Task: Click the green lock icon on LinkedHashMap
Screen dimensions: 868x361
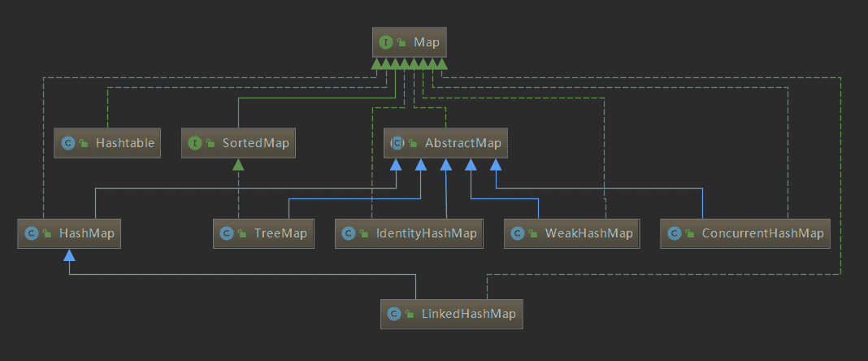Action: pos(410,314)
